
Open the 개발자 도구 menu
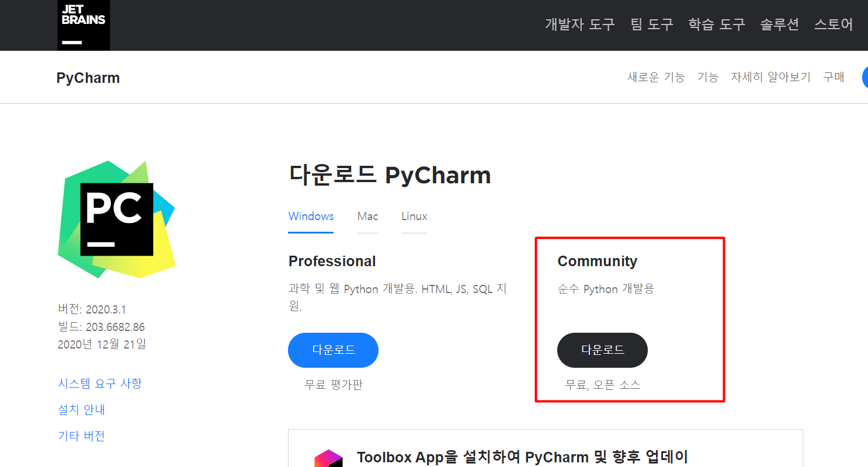pos(579,25)
